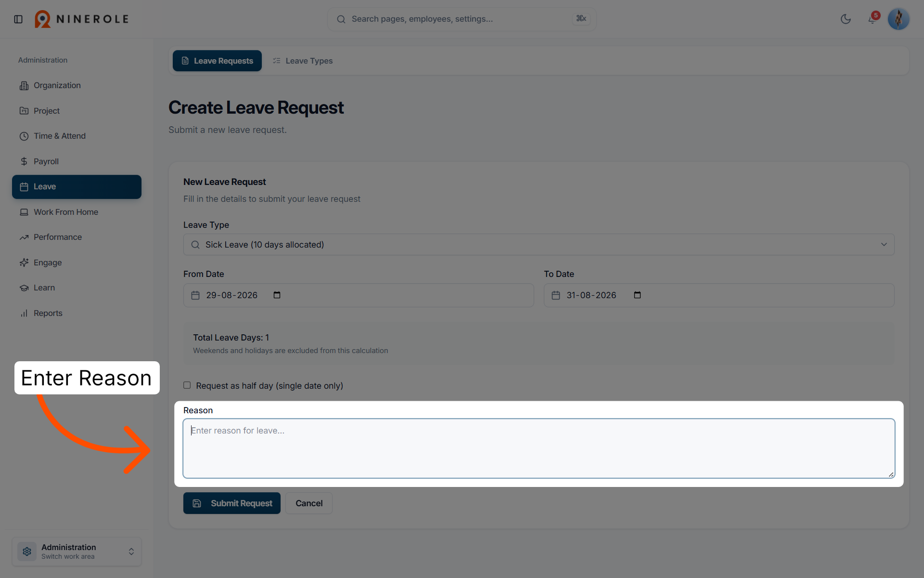Open Project in the sidebar
This screenshot has height=578, width=924.
[77, 111]
